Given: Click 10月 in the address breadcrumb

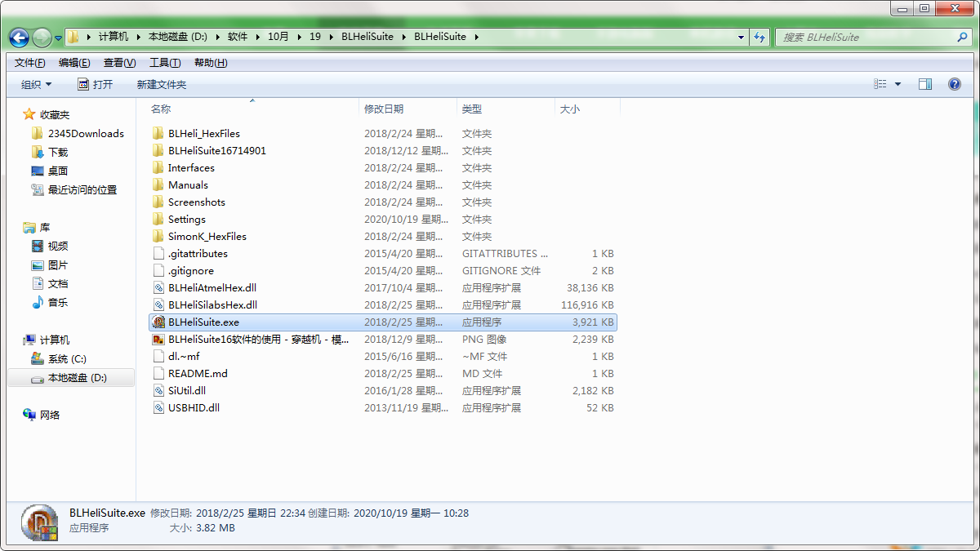Looking at the screenshot, I should tap(278, 37).
